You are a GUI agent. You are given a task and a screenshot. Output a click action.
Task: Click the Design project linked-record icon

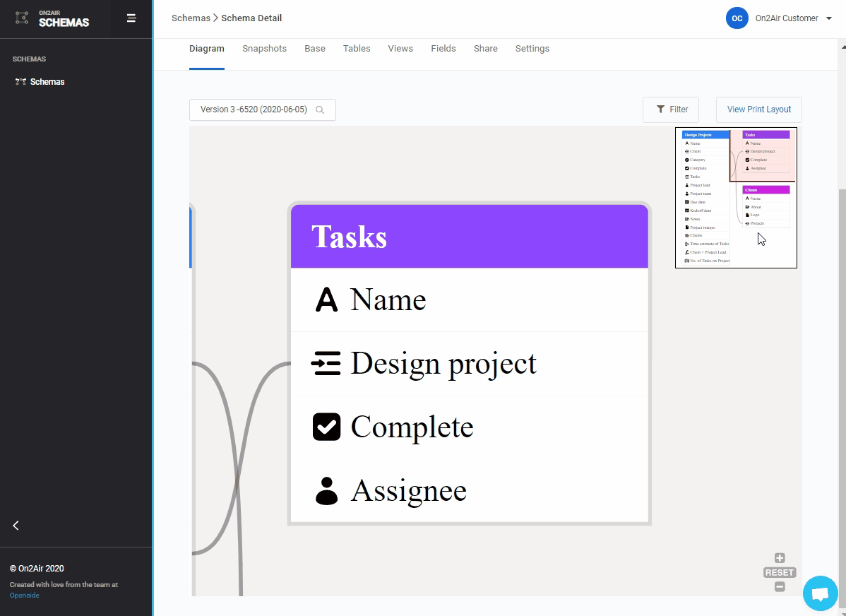326,363
